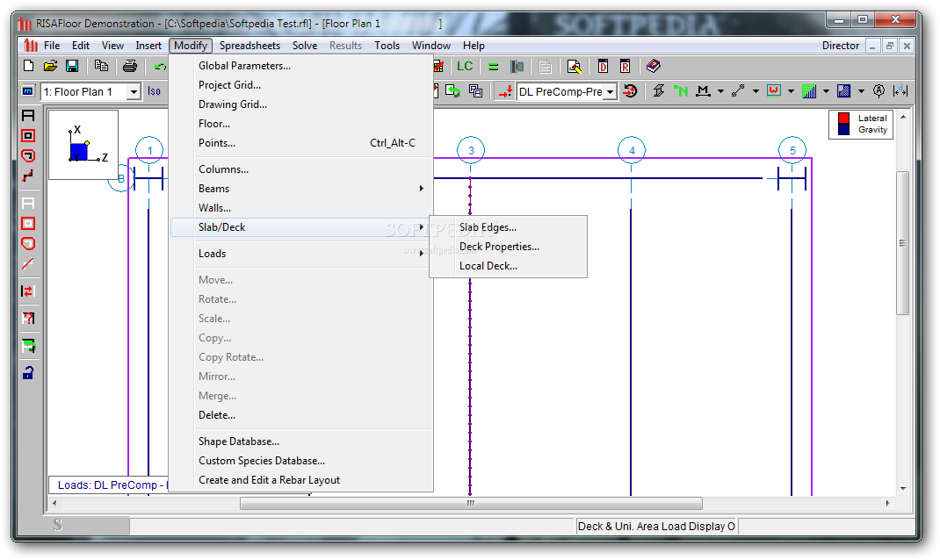Click the blue padlock lock icon
Image resolution: width=940 pixels, height=560 pixels.
(28, 372)
